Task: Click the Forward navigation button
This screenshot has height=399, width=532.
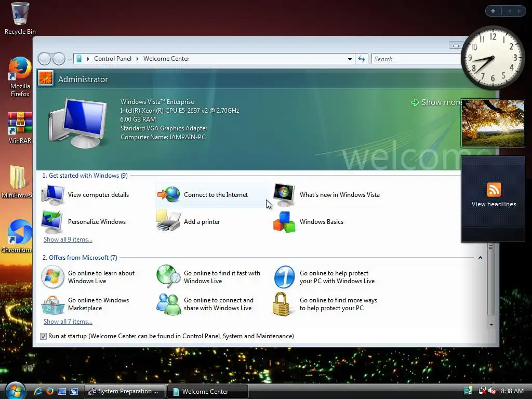Action: pyautogui.click(x=59, y=59)
